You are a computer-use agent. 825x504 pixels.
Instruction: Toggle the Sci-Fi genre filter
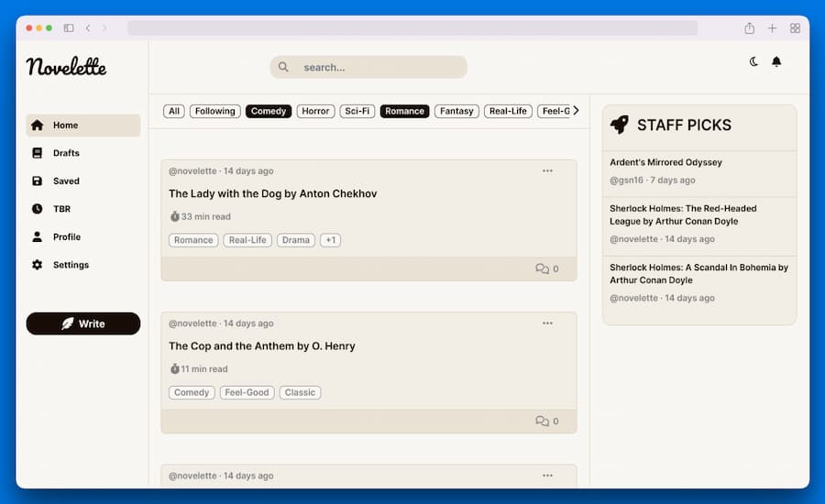pos(357,111)
